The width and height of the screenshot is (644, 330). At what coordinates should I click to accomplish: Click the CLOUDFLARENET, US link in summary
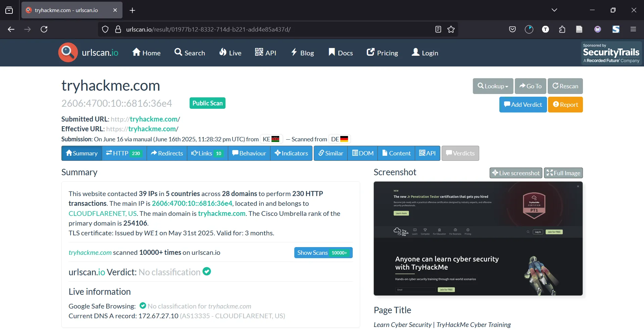[103, 214]
